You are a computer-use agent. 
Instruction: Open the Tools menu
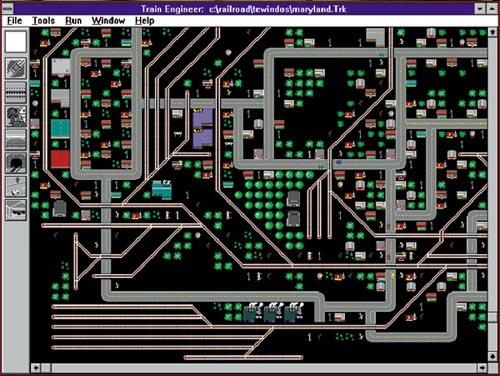point(43,21)
